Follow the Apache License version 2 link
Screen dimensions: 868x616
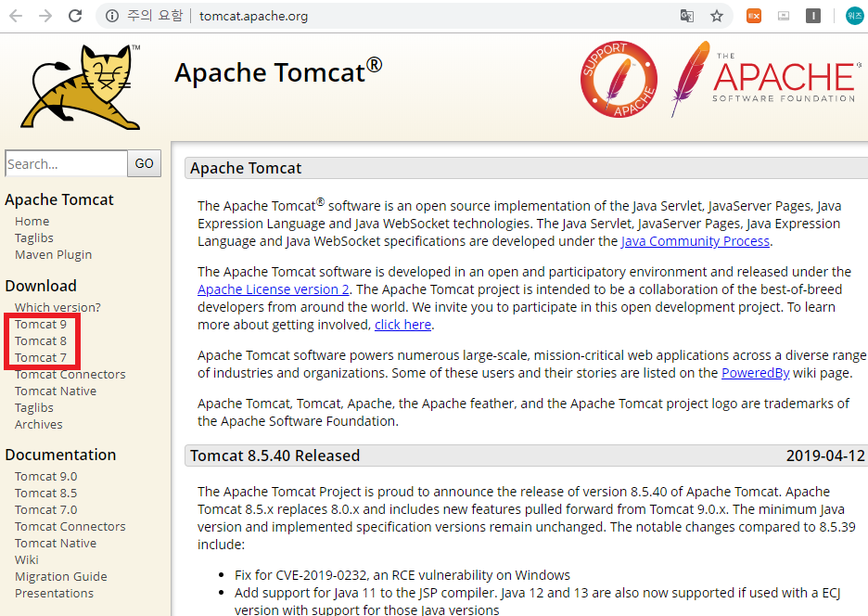click(274, 289)
